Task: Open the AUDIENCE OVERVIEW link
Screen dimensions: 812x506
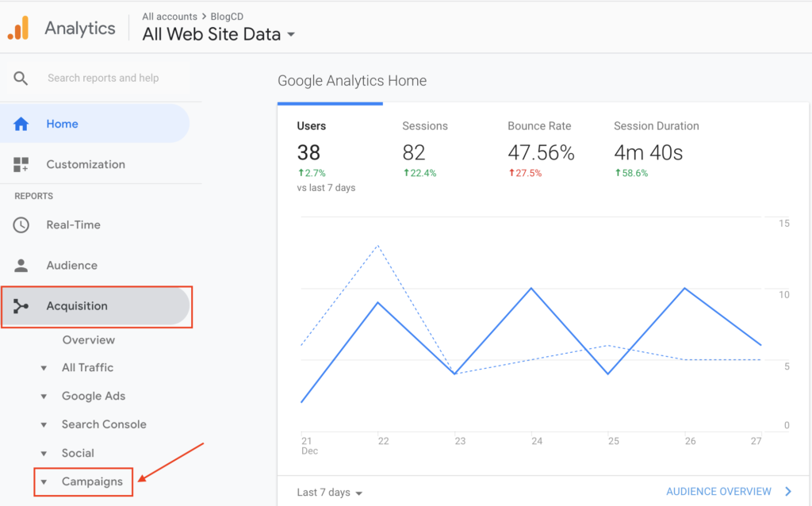Action: pos(718,492)
